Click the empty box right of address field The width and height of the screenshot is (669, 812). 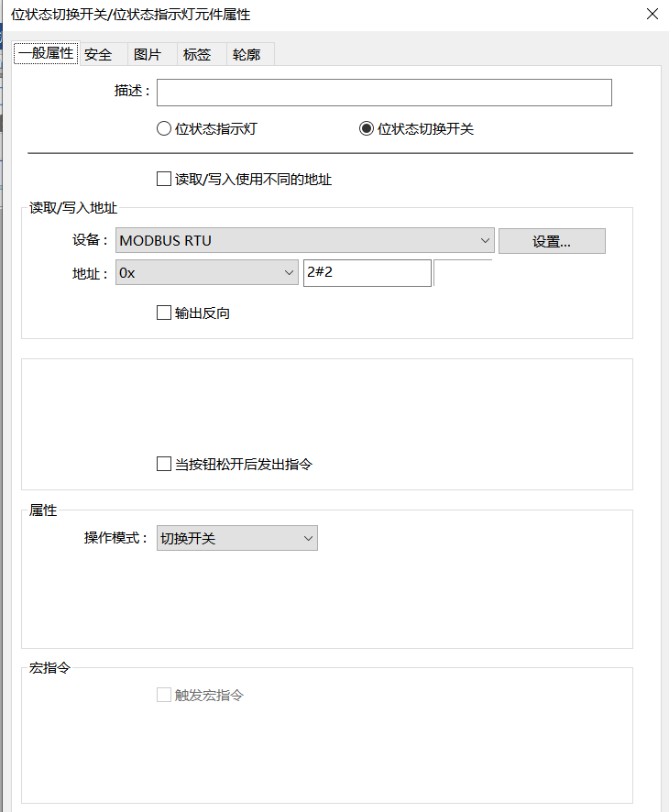coord(463,273)
